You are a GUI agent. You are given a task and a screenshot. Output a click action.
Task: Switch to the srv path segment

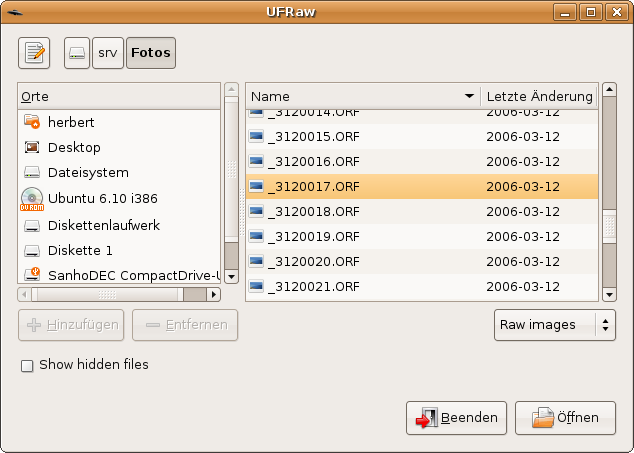pos(107,53)
